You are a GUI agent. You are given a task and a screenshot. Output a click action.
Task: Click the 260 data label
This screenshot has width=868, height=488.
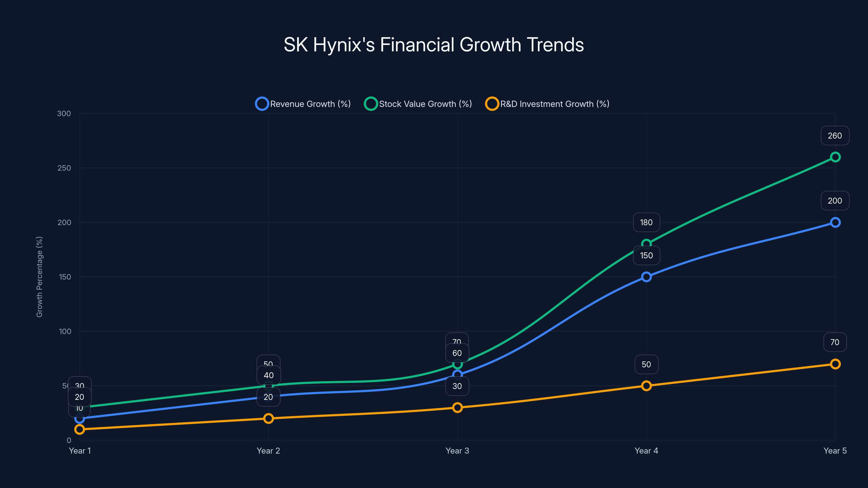tap(835, 136)
